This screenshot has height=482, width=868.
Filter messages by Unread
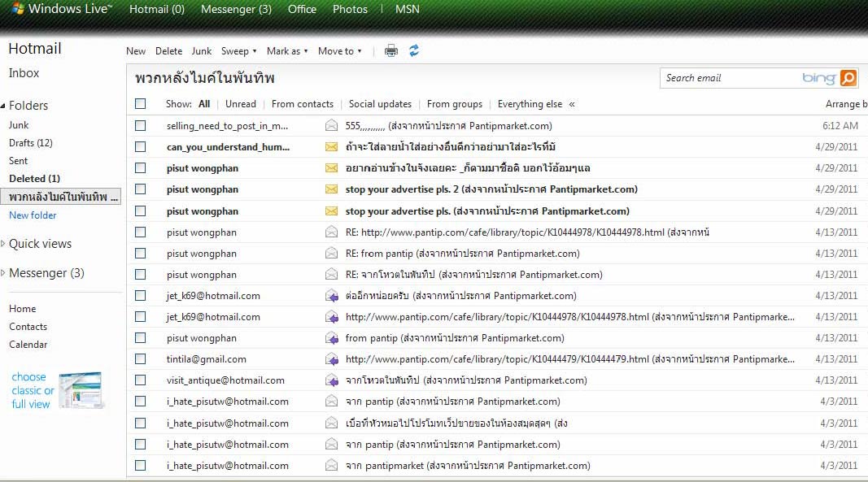point(241,104)
